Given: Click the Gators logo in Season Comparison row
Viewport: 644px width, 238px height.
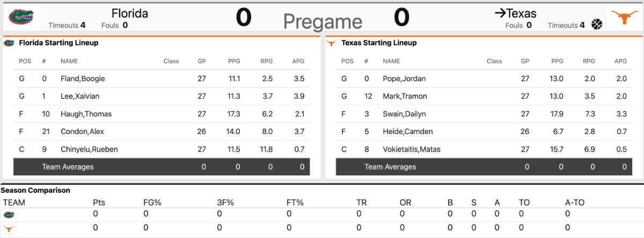Looking at the screenshot, I should point(9,214).
